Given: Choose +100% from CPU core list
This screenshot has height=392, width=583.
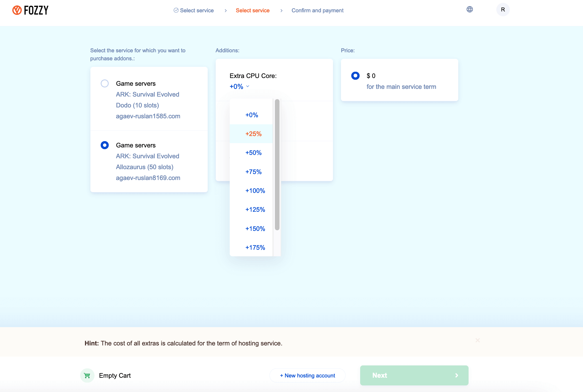Looking at the screenshot, I should pyautogui.click(x=255, y=191).
